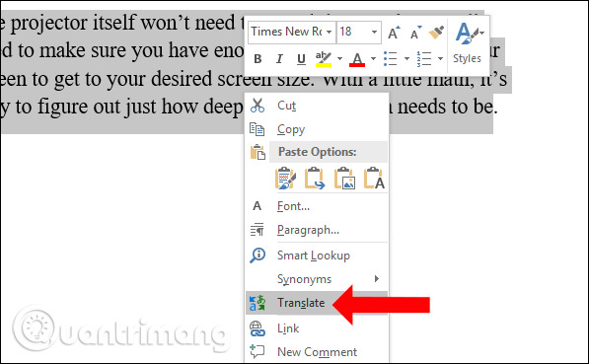Apply red font color button

(x=357, y=59)
